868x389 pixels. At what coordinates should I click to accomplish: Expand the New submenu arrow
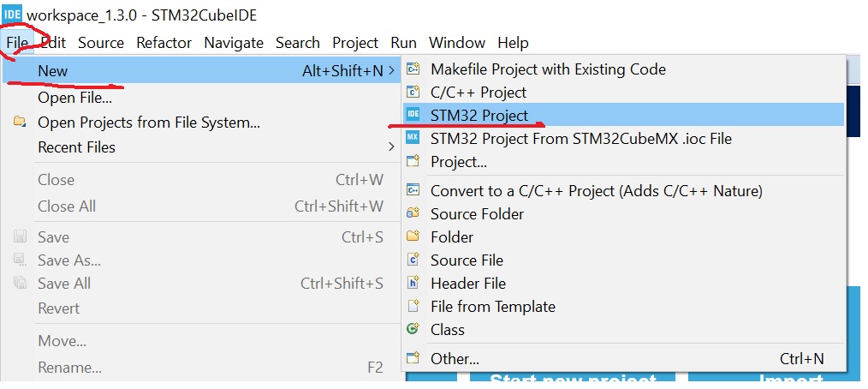392,71
